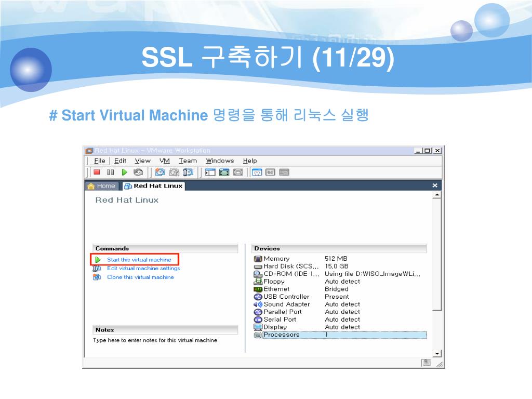Click Start this virtual machine link
Image resolution: width=532 pixels, height=399 pixels.
click(x=139, y=260)
